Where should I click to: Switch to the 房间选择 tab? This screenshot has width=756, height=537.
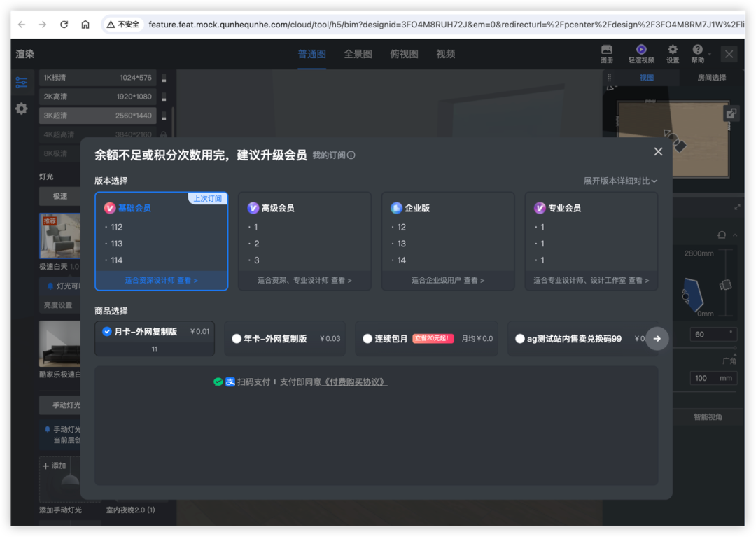[x=712, y=78]
